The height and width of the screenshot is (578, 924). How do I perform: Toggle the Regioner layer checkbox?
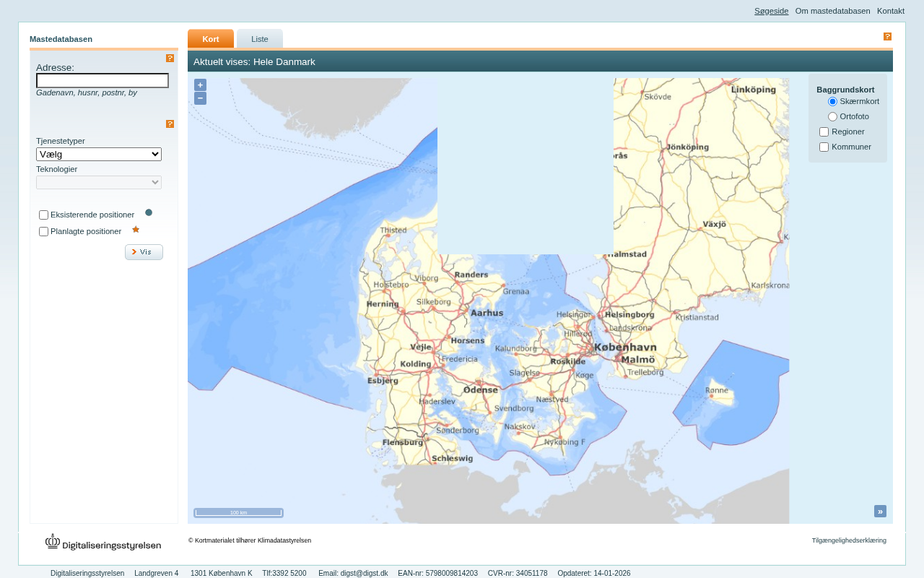click(x=824, y=132)
